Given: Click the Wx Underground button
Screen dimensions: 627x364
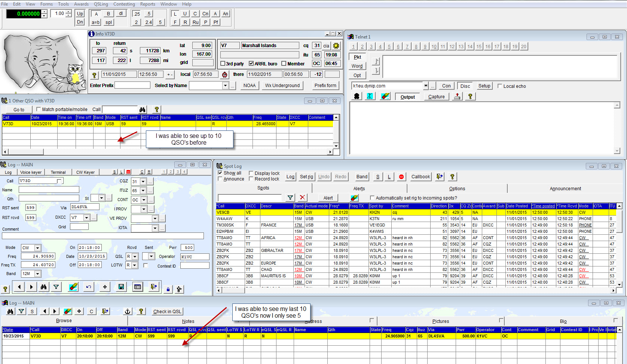Looking at the screenshot, I should (x=282, y=86).
